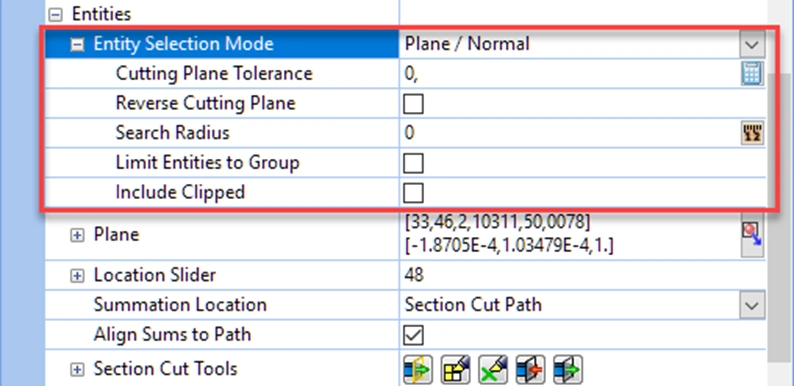Click the Location Slider value 48
Viewport: 794px width, 386px height.
[414, 275]
